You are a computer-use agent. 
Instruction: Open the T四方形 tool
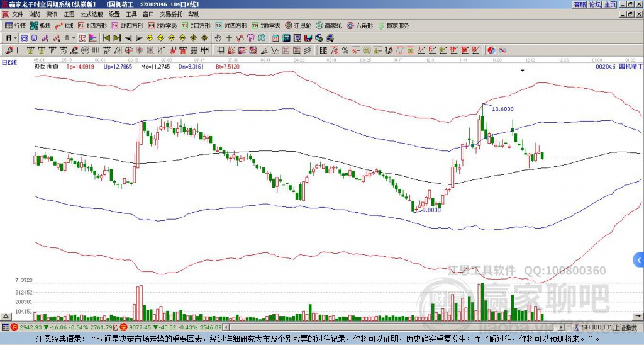(x=196, y=25)
